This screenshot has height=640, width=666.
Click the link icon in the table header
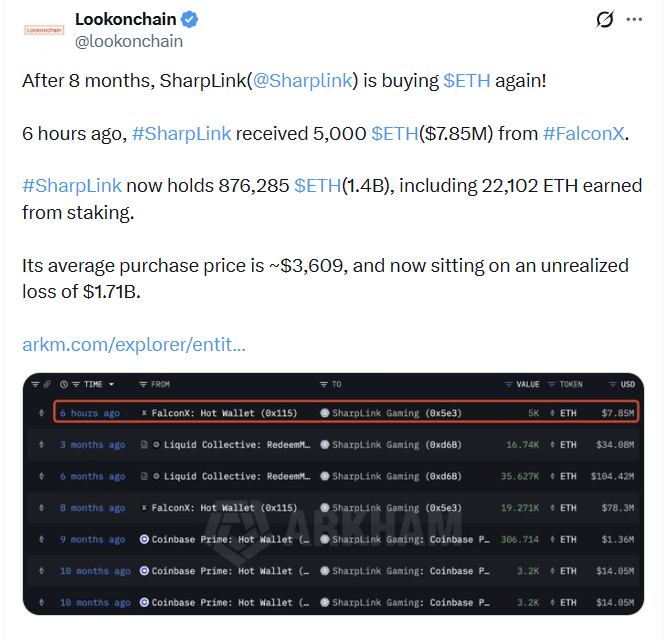point(47,384)
